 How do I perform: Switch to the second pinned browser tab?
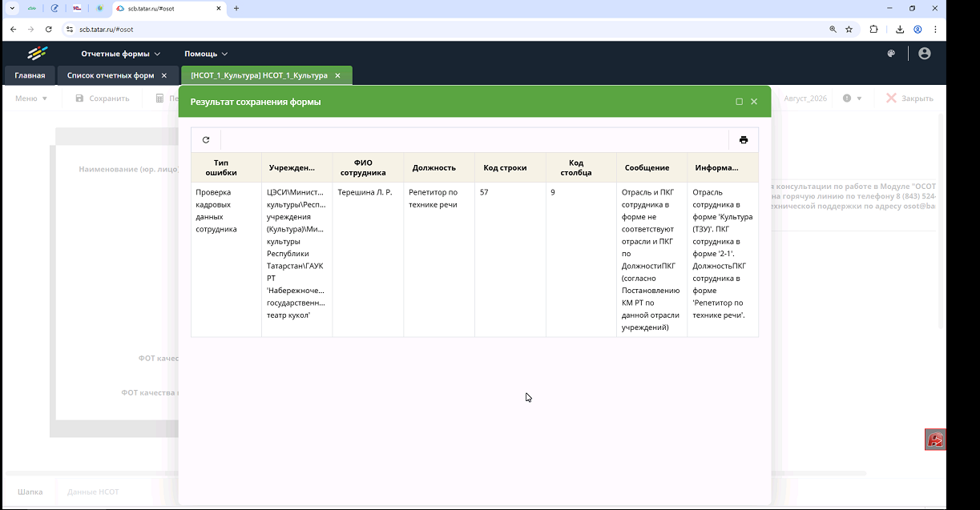54,8
